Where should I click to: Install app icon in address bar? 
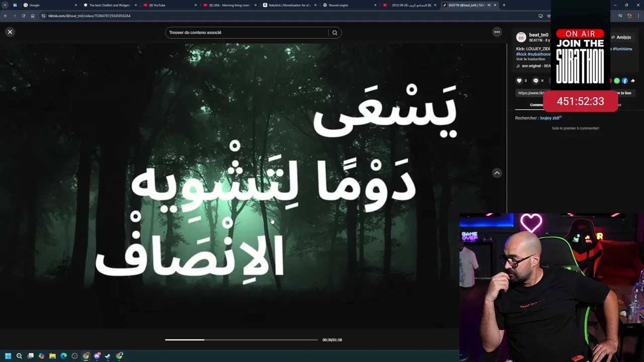[540, 16]
